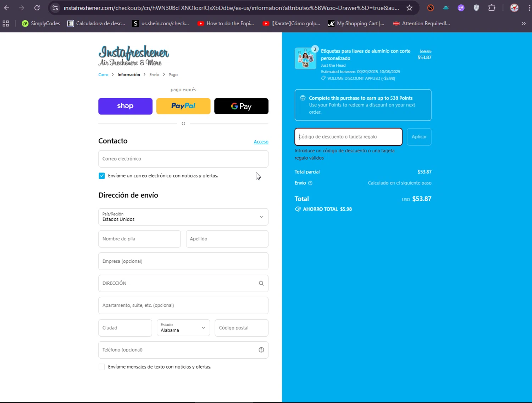Click the Acceso login link
Image resolution: width=532 pixels, height=403 pixels.
(x=261, y=142)
